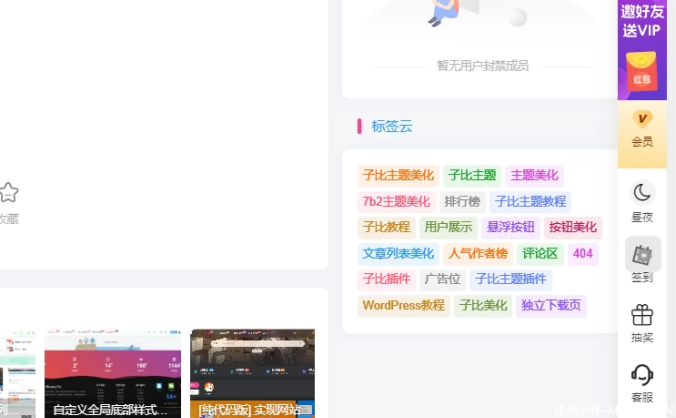Select the 广告位 tag
676x418 pixels.
click(442, 279)
